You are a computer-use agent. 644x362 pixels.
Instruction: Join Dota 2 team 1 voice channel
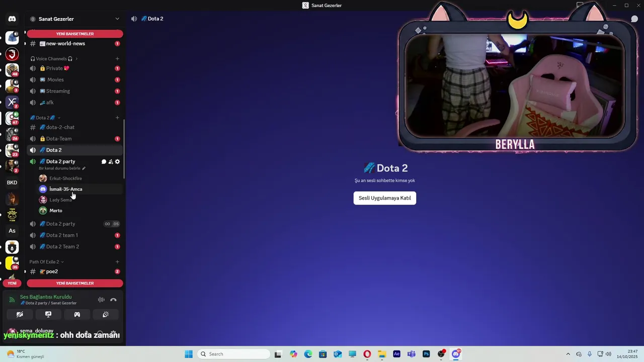click(75, 235)
